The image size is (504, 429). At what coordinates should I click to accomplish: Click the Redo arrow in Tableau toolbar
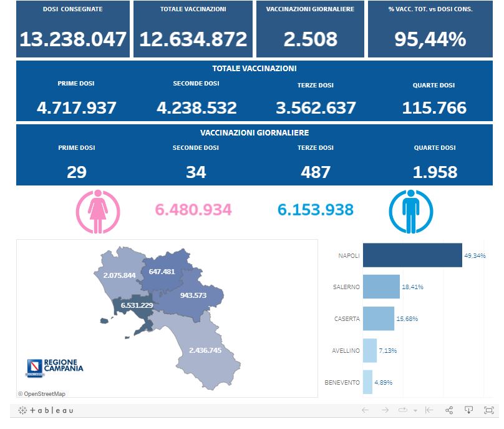385,410
